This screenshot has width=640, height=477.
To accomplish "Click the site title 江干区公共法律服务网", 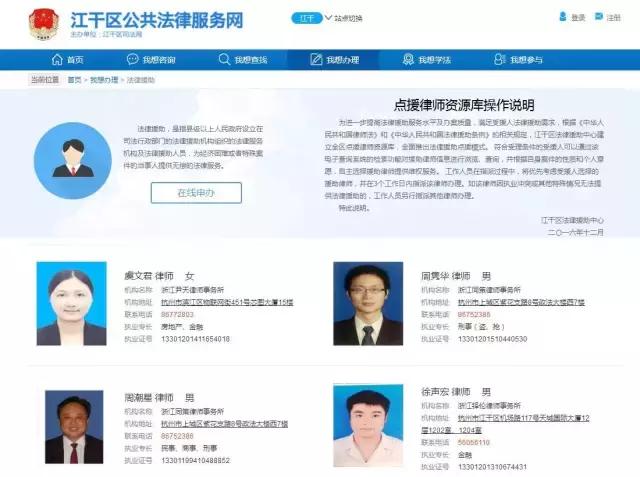I will [x=157, y=20].
